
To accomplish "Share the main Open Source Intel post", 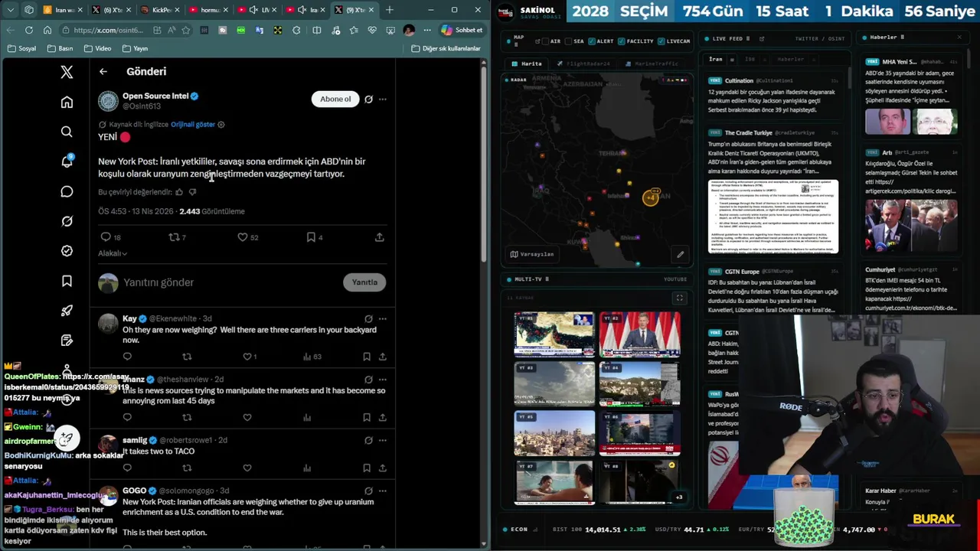I will click(379, 237).
